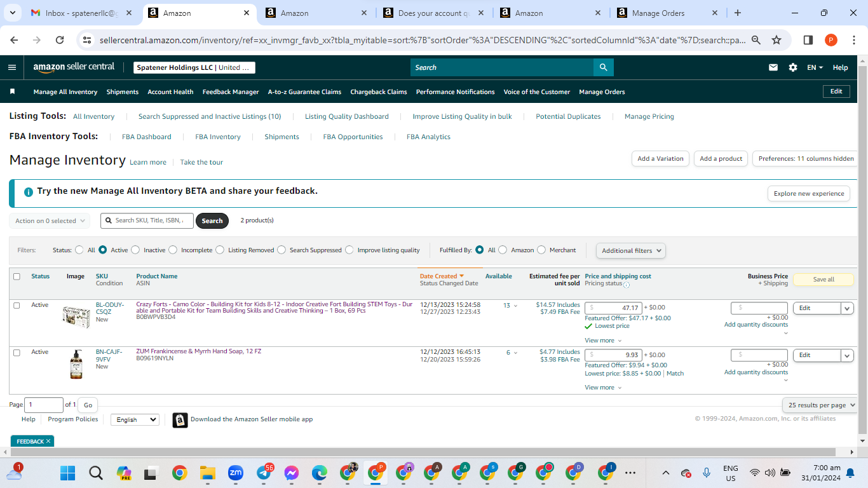Reload the page with the browser refresh icon
This screenshot has width=868, height=488.
[x=60, y=40]
